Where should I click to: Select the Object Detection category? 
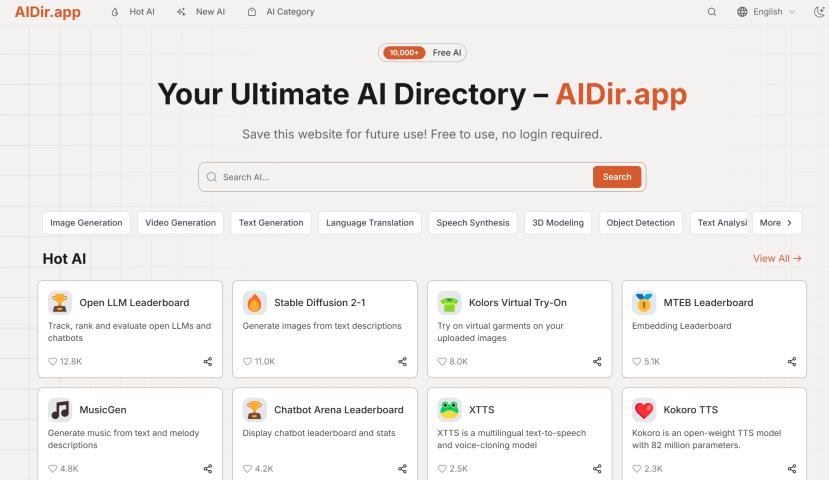(640, 223)
